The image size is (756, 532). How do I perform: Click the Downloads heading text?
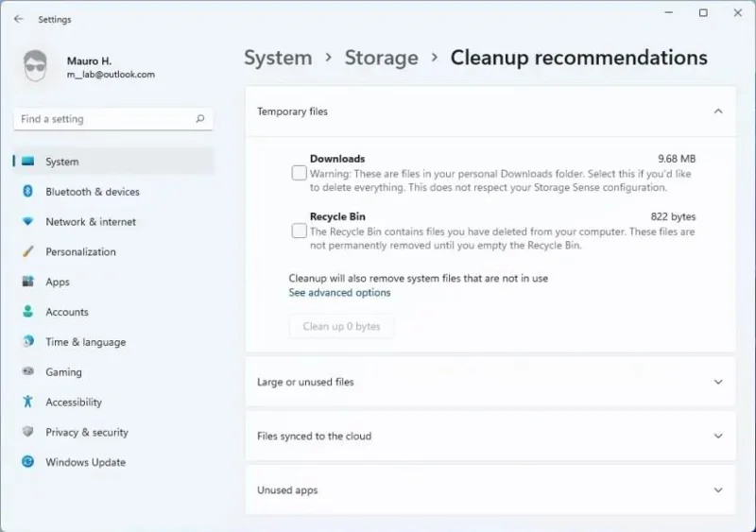[337, 159]
